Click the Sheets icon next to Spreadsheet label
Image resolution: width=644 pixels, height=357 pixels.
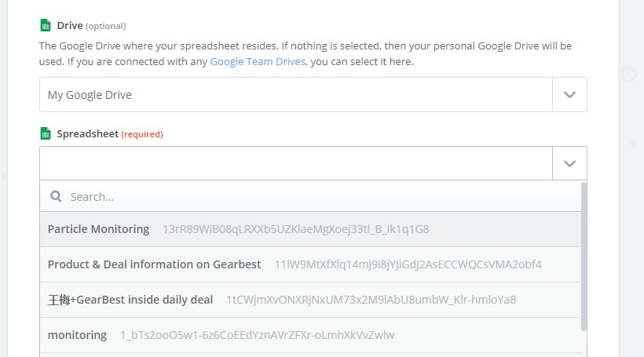[46, 133]
